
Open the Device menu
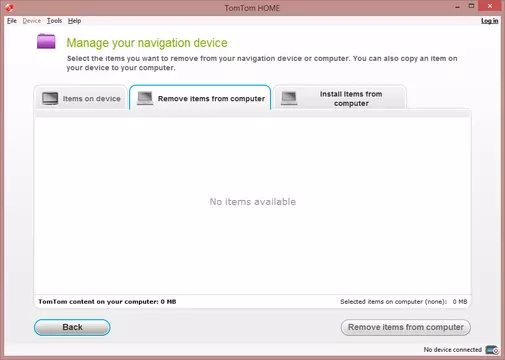click(32, 21)
